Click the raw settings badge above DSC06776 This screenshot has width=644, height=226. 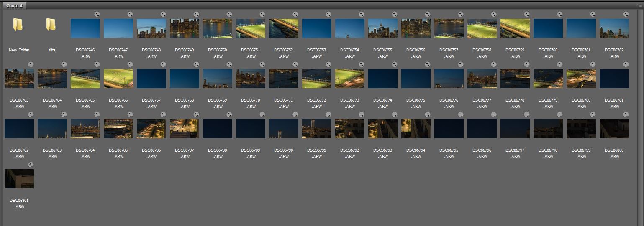[460, 64]
